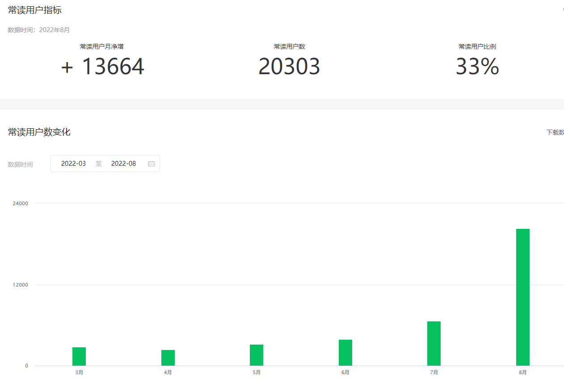Click the 5月 x-axis label
564x392 pixels.
[257, 372]
